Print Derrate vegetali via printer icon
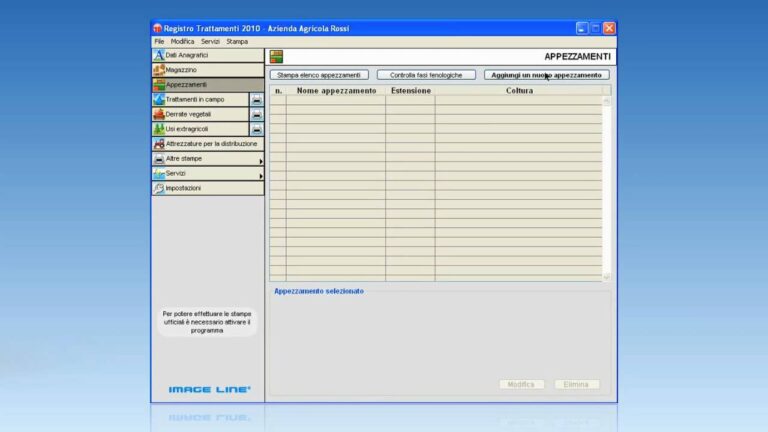 257,115
